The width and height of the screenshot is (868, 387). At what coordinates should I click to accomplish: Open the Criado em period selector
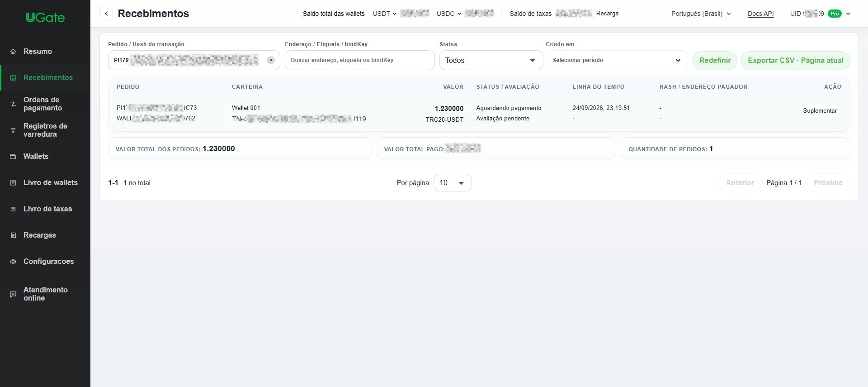pyautogui.click(x=617, y=60)
